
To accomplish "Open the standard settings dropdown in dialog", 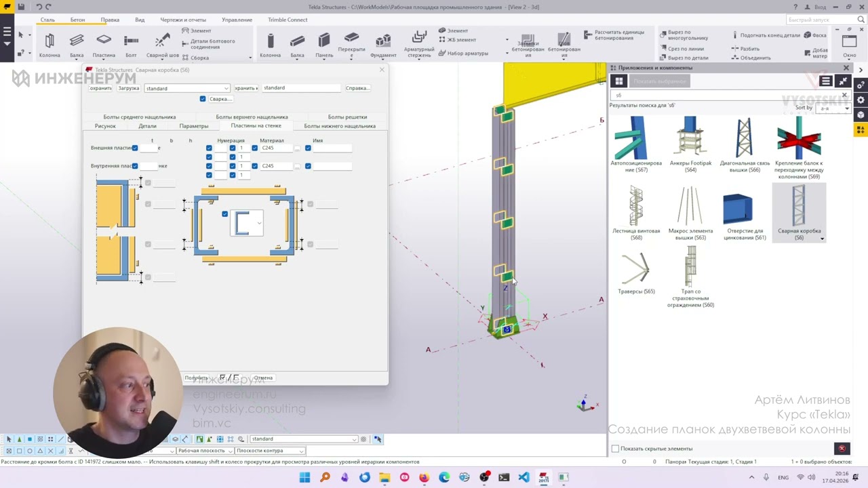I will coord(187,88).
